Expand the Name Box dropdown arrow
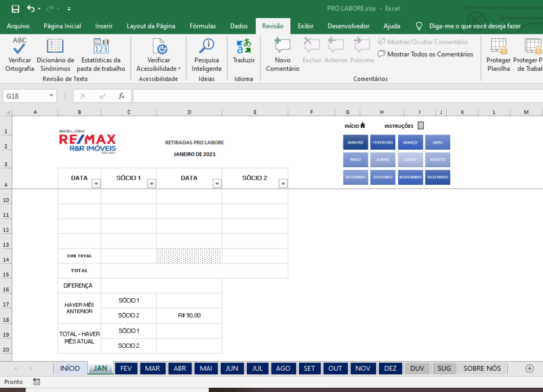The width and height of the screenshot is (543, 392). (x=52, y=96)
